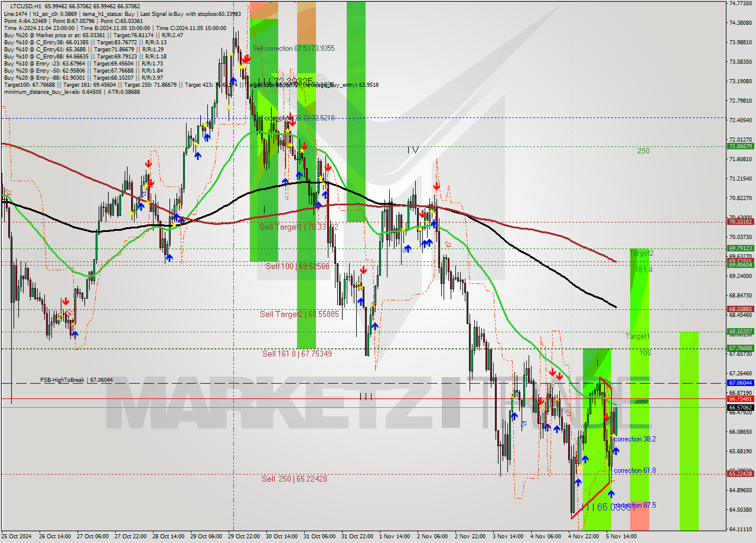The width and height of the screenshot is (756, 543).
Task: Click the 'I I I' wave label
Action: pyautogui.click(x=366, y=397)
